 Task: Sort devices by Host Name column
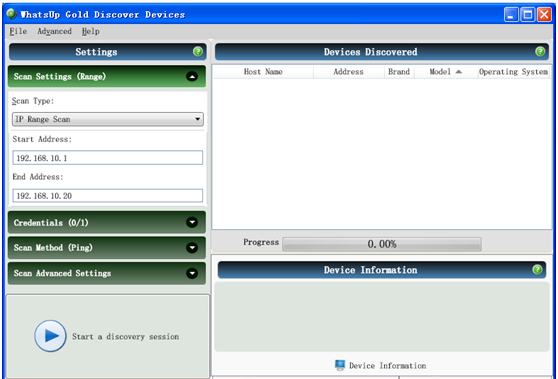point(263,72)
